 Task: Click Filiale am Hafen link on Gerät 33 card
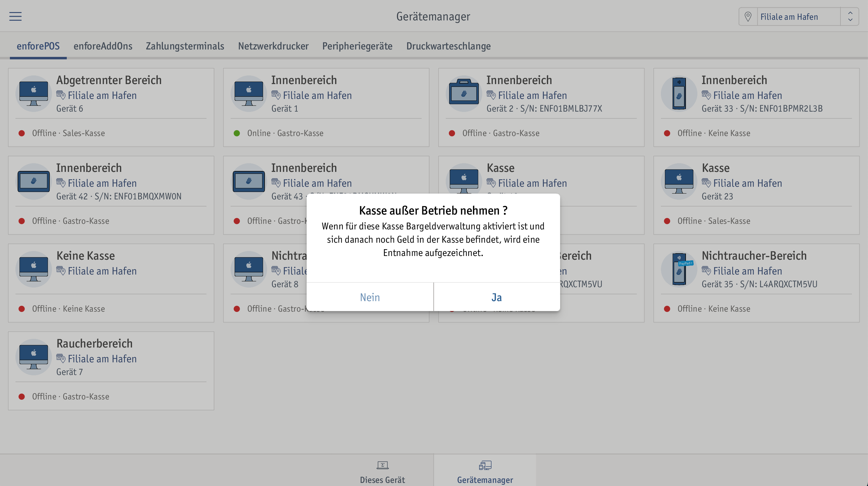click(x=747, y=96)
